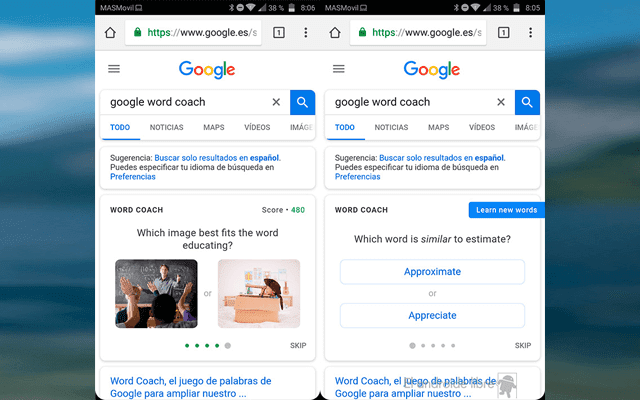This screenshot has height=400, width=640.
Task: Select the answer Approximate
Action: pos(432,272)
